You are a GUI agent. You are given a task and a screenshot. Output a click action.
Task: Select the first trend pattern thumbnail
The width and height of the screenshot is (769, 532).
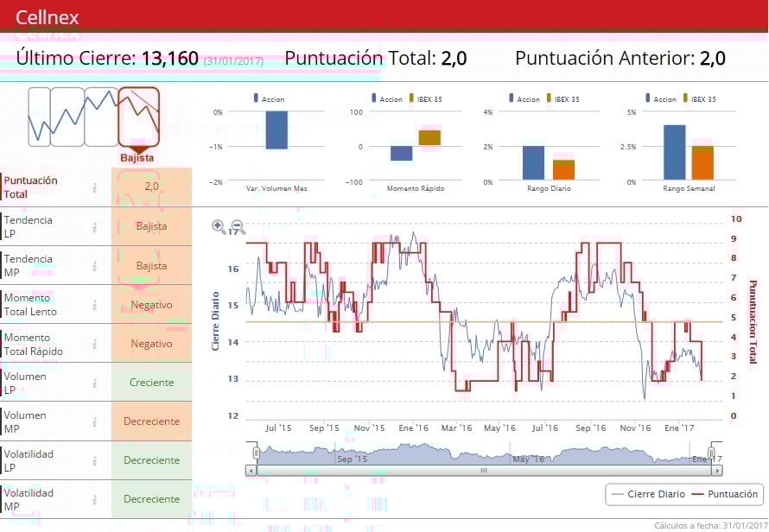39,117
